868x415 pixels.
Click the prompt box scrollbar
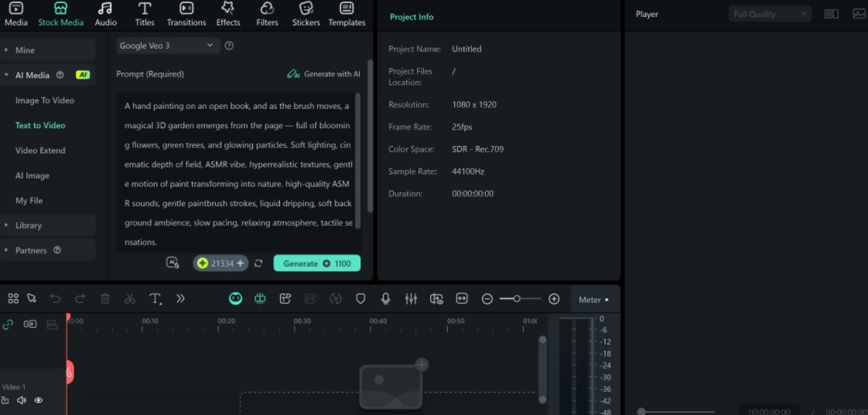coord(358,161)
